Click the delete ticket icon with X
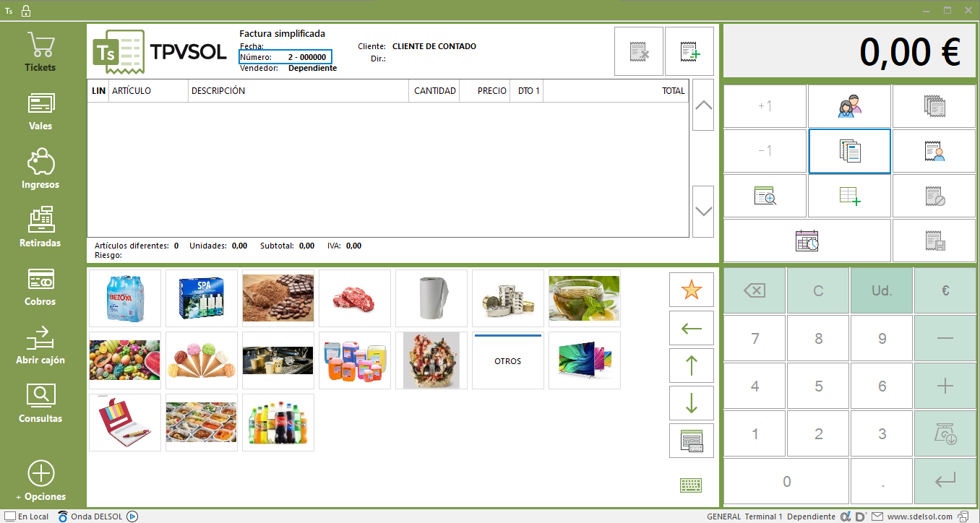980x523 pixels. [x=639, y=51]
